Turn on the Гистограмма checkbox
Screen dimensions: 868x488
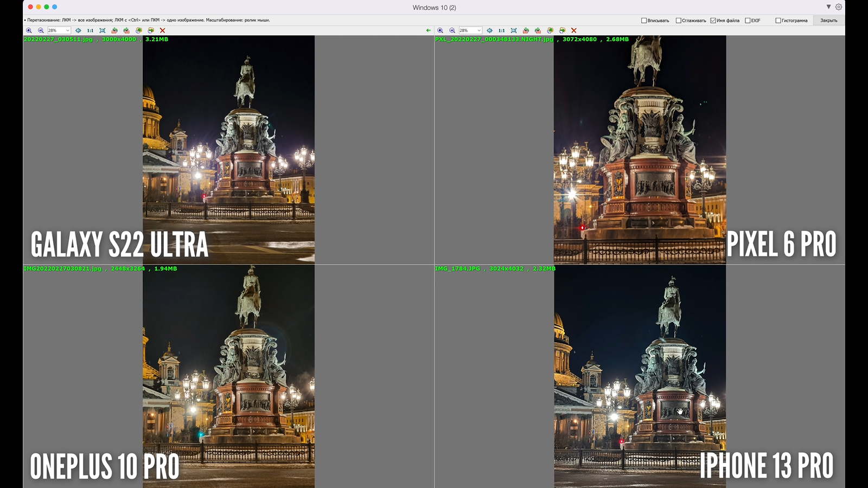[778, 21]
